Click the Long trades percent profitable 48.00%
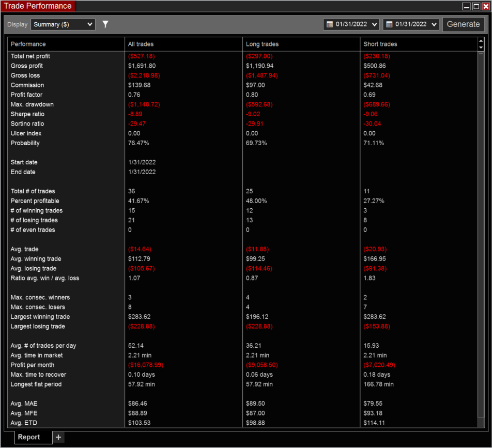 coord(256,201)
